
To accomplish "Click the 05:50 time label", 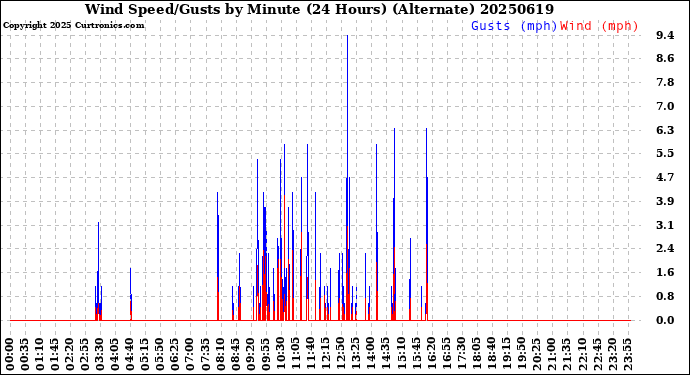I will [160, 355].
